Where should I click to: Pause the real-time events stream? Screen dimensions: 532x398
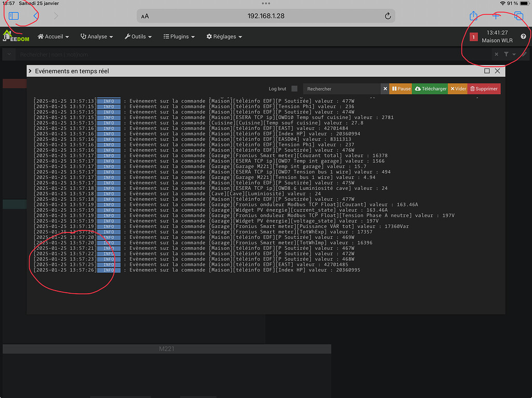(x=400, y=88)
